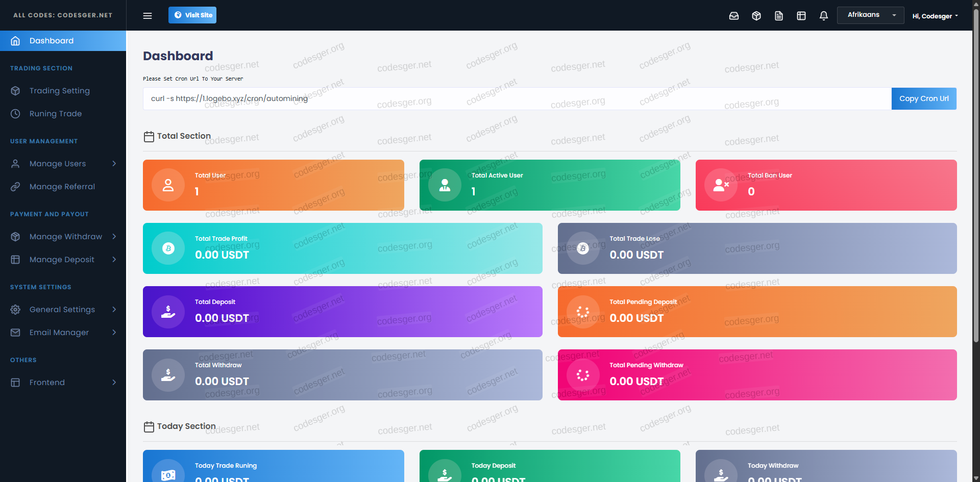980x482 pixels.
Task: Expand General Settings in sidebar
Action: pyautogui.click(x=63, y=310)
